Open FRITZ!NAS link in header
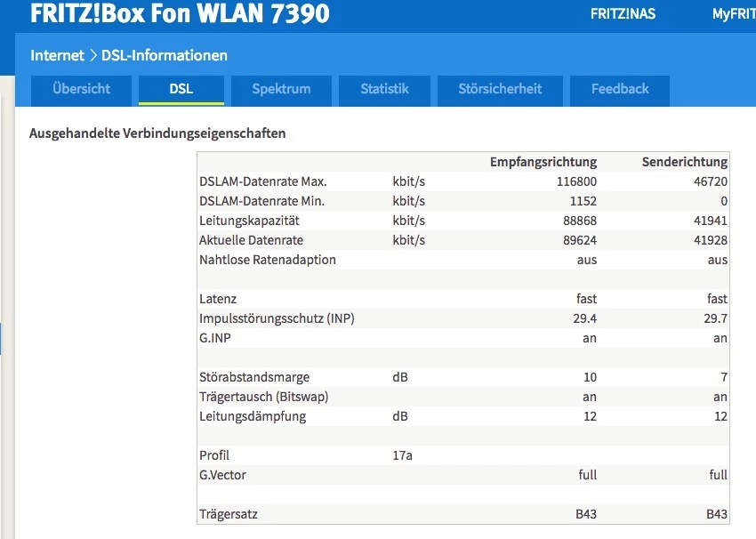Viewport: 756px width, 539px height. click(623, 13)
